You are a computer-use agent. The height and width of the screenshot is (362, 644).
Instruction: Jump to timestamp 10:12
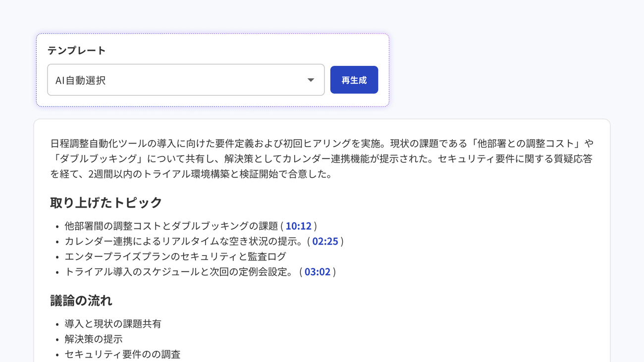coord(298,226)
